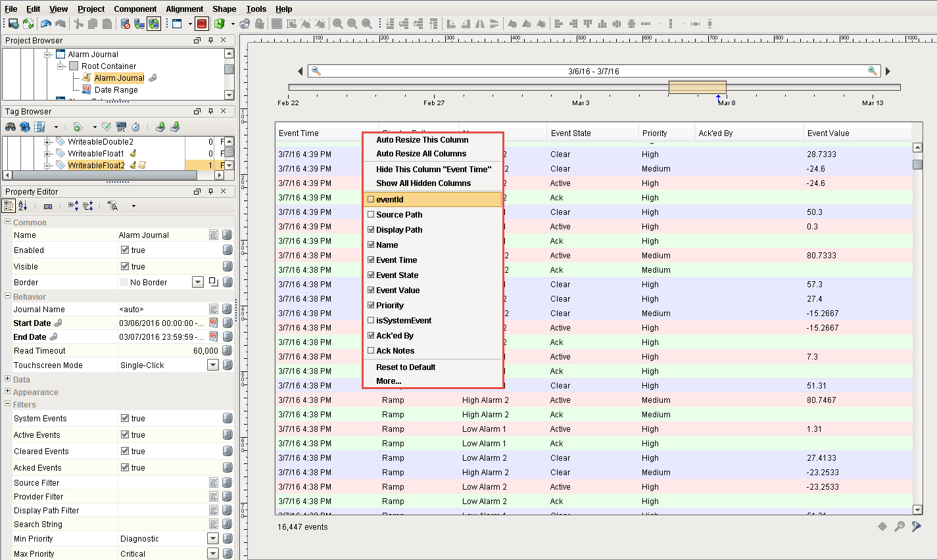Image resolution: width=937 pixels, height=560 pixels.
Task: Enable the eventId column checkbox
Action: tap(372, 199)
